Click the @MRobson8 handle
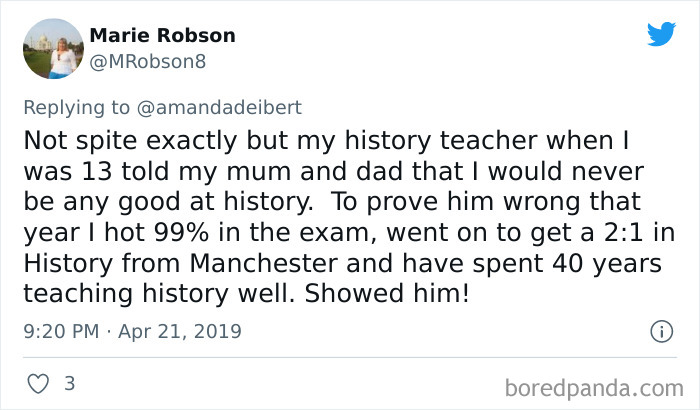This screenshot has height=410, width=700. 148,62
